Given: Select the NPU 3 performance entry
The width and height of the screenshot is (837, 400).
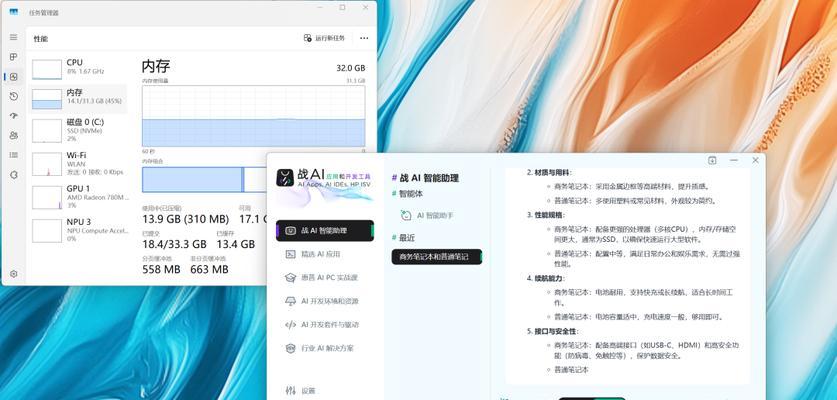Looking at the screenshot, I should click(x=79, y=230).
